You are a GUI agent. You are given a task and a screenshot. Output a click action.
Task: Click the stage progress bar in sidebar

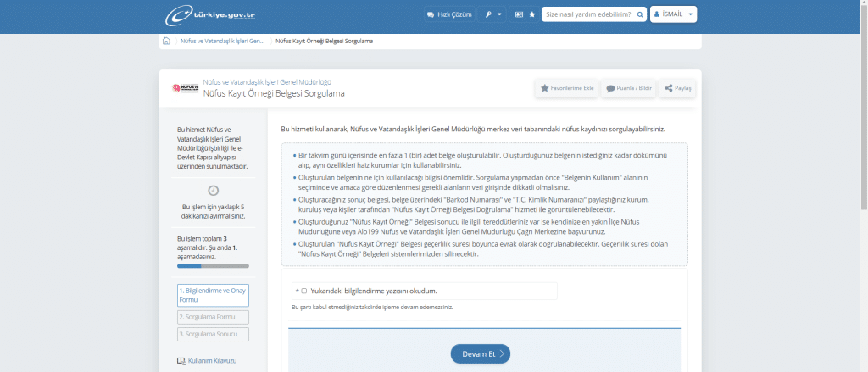(213, 266)
